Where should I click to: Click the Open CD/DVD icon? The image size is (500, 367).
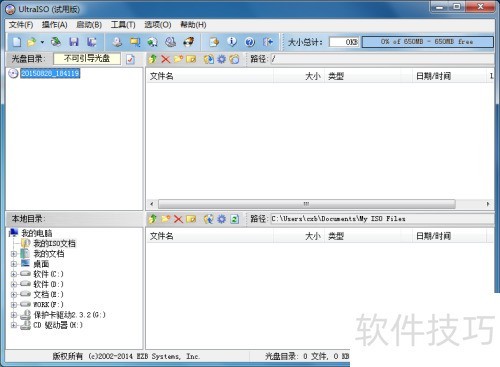56,42
